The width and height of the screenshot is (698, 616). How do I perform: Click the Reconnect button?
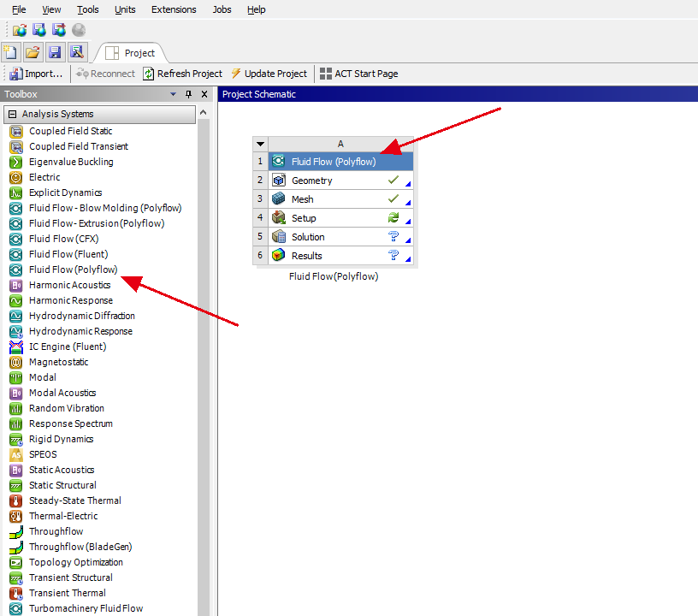[x=105, y=74]
